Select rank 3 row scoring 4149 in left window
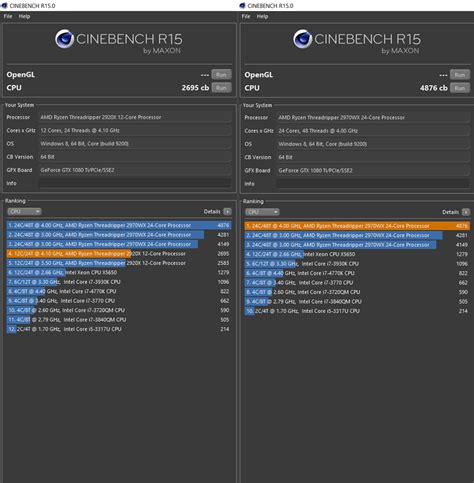The height and width of the screenshot is (483, 474). (119, 244)
